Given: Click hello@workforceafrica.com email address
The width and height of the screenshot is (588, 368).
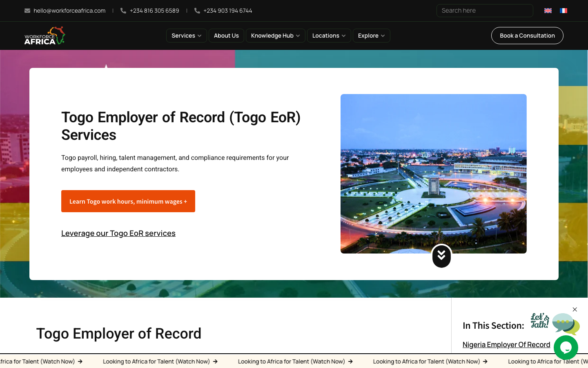Looking at the screenshot, I should (x=69, y=11).
